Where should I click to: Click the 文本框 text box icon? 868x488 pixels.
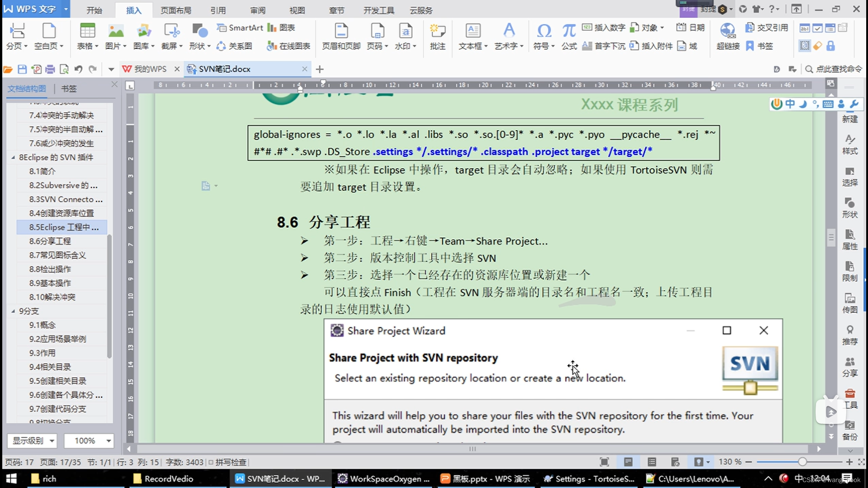click(x=473, y=31)
